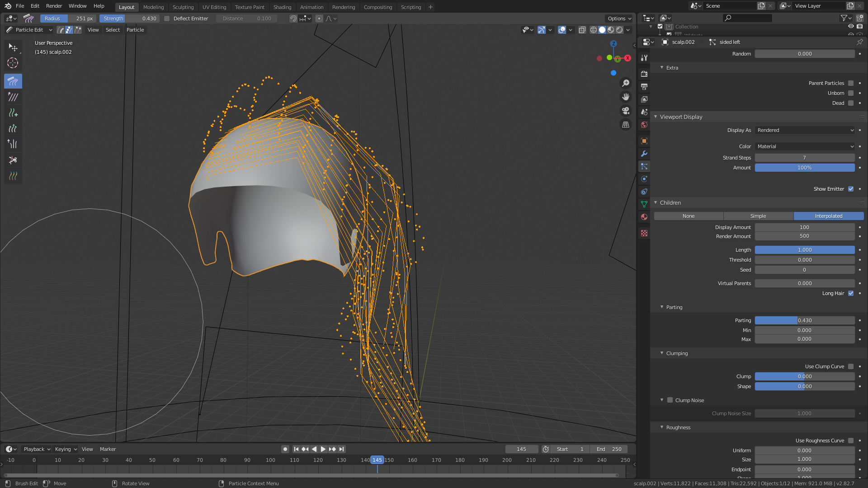This screenshot has width=868, height=488.
Task: Toggle camera view gizmo
Action: point(626,111)
